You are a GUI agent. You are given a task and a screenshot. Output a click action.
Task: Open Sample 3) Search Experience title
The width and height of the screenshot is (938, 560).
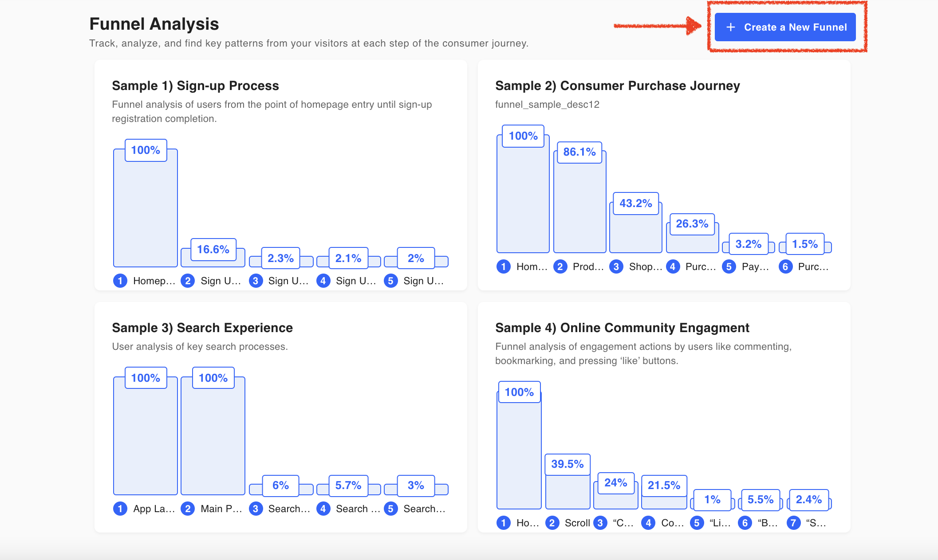coord(202,328)
